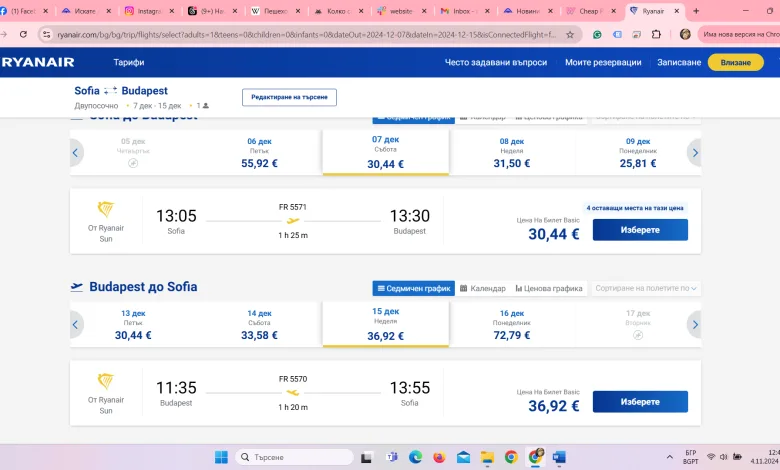Reload the page with the browser refresh icon

(23, 34)
